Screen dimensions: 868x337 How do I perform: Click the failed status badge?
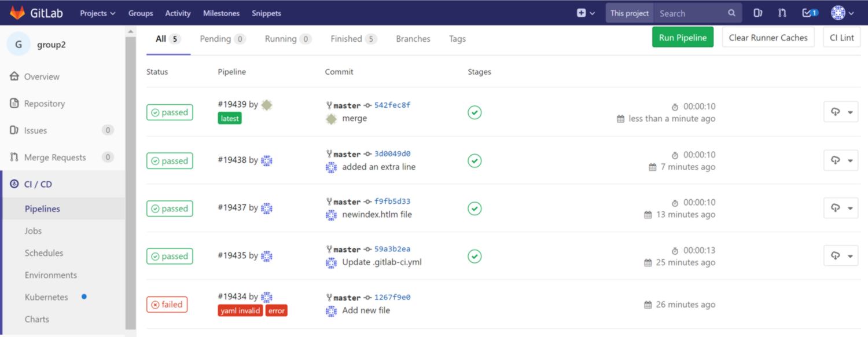[x=167, y=305]
